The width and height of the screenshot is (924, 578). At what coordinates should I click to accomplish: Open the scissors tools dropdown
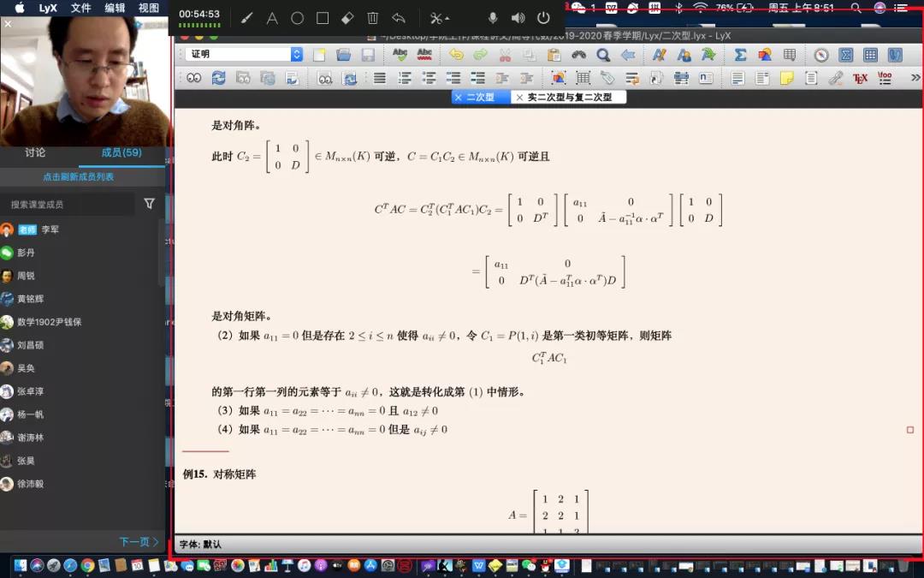[x=439, y=18]
